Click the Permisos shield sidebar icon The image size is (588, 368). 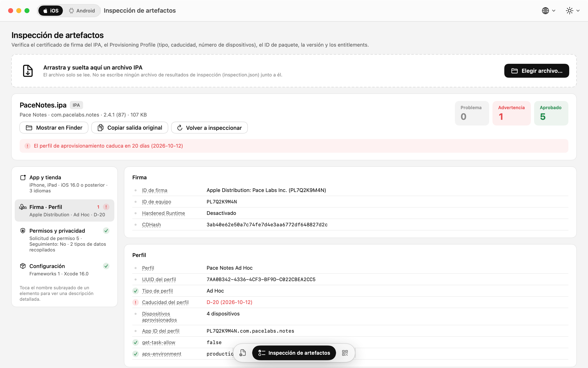[23, 231]
